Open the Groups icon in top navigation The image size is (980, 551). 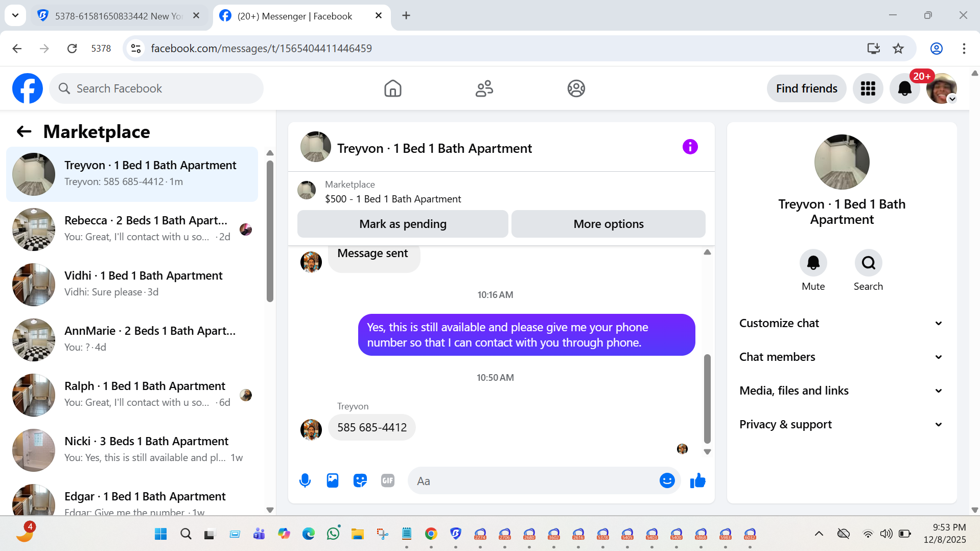576,88
